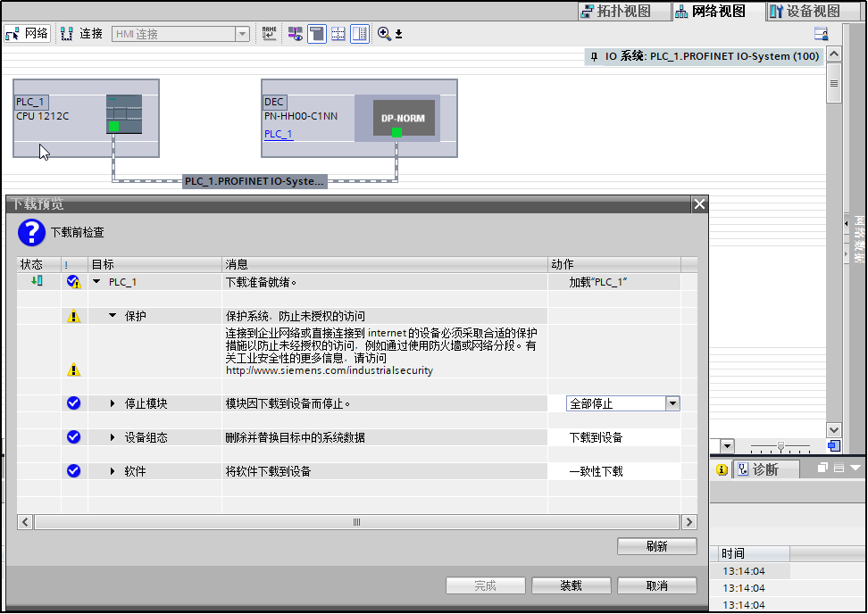Click the 装载 load button

tap(572, 585)
